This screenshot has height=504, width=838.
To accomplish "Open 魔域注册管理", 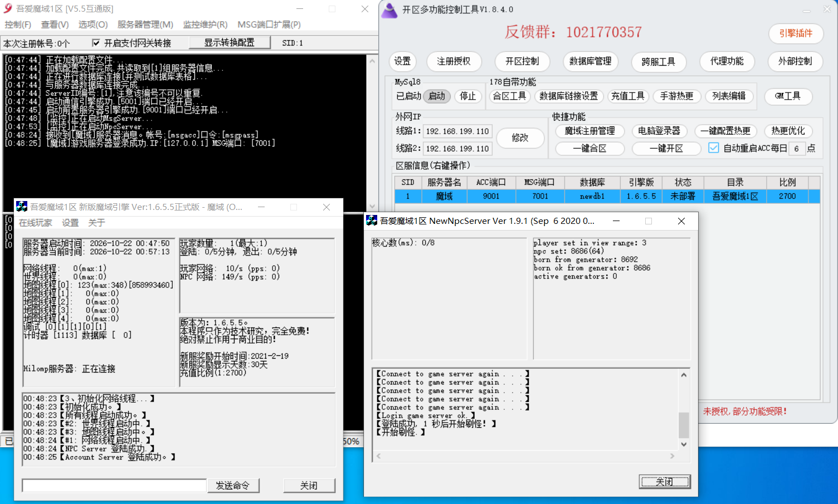I will coord(590,131).
